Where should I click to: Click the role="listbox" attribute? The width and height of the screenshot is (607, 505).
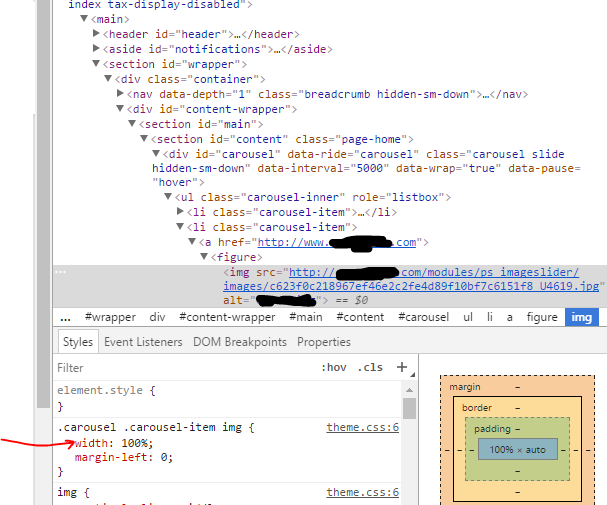pyautogui.click(x=398, y=197)
